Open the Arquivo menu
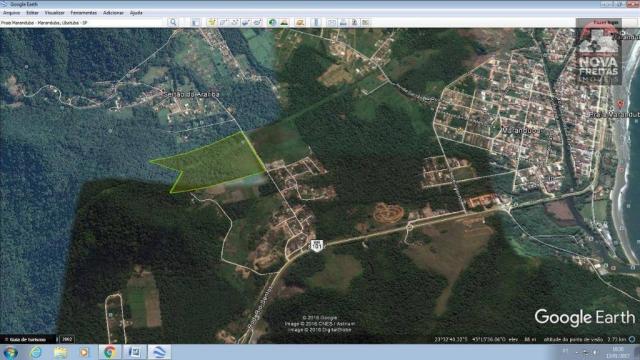 coord(11,13)
